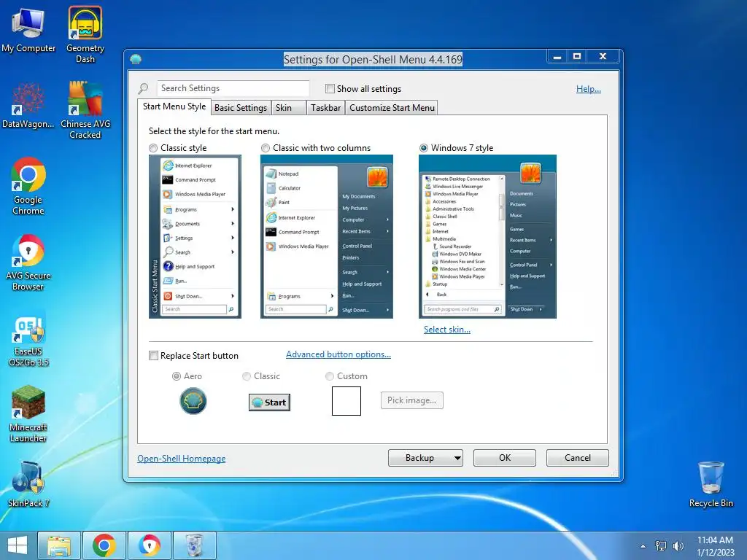Screen dimensions: 747x560
Task: Select the Chinese AVG Cracked icon
Action: pyautogui.click(x=85, y=110)
